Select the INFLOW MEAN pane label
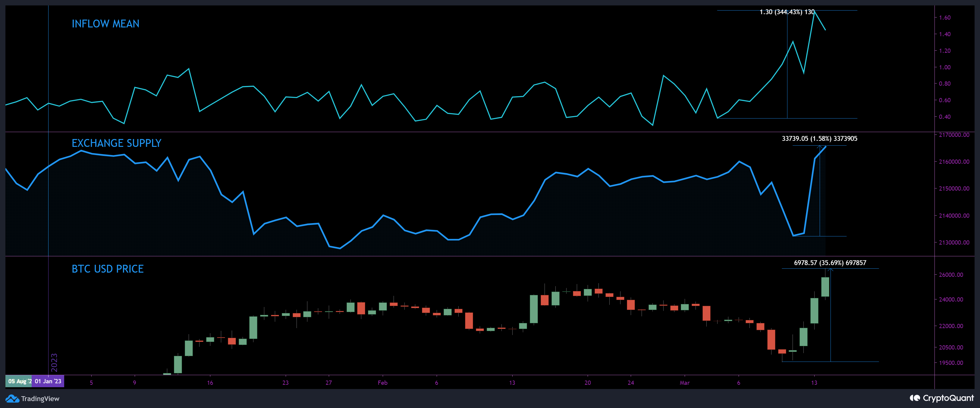 (x=105, y=24)
